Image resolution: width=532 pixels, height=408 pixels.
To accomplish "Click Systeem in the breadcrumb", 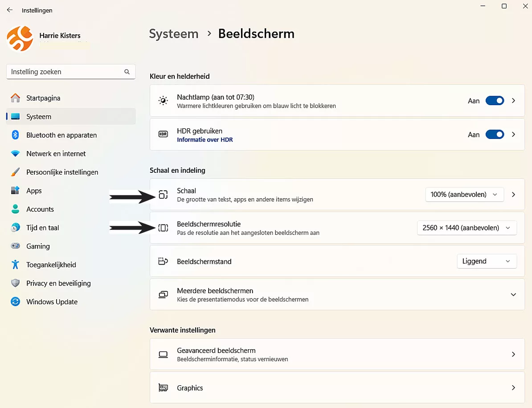I will click(x=174, y=33).
